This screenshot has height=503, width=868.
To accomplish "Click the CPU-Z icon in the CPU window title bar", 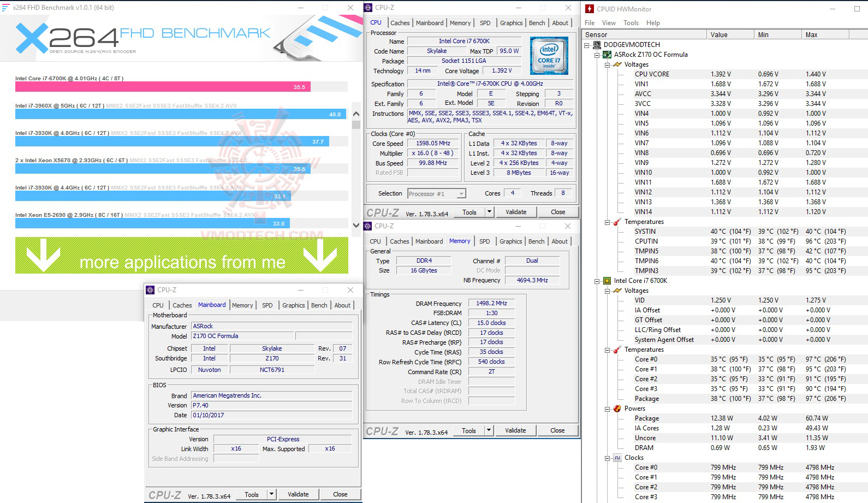I will point(368,8).
